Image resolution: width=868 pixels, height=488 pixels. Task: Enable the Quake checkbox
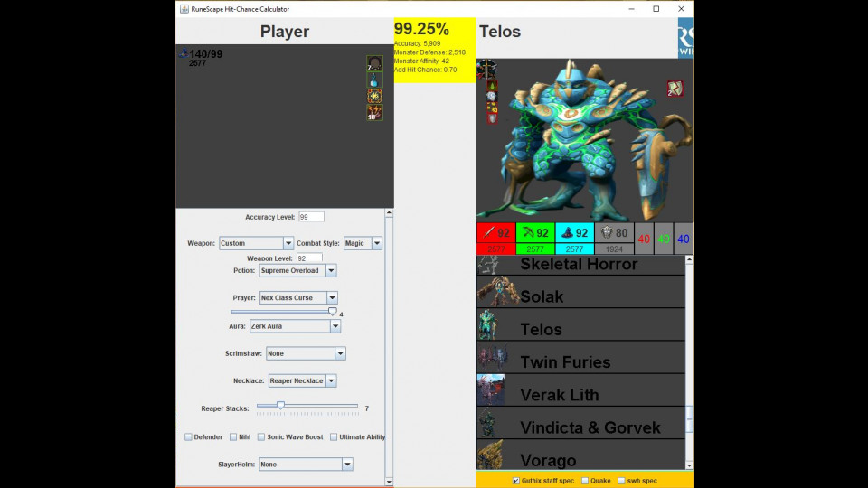585,481
